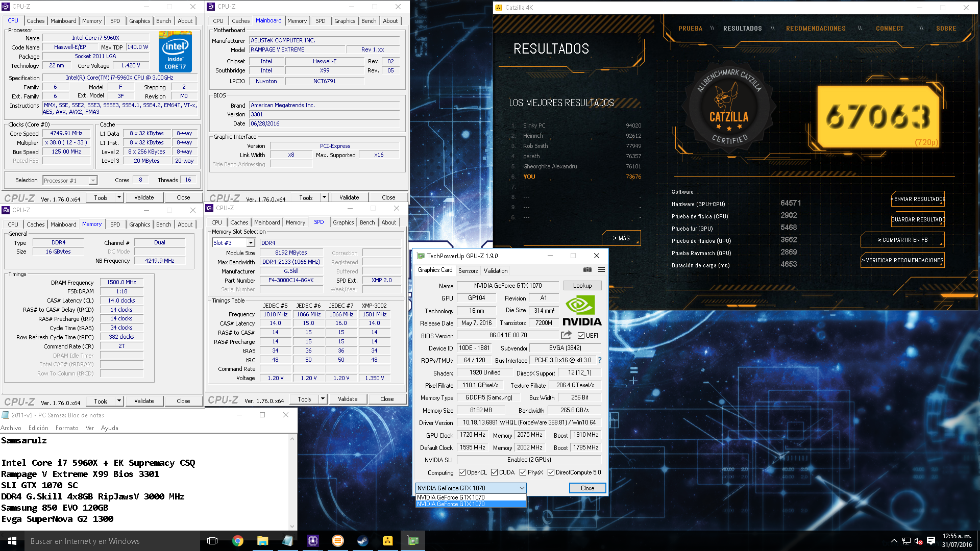This screenshot has width=980, height=551.
Task: Show hidden system tray icons
Action: (x=894, y=541)
